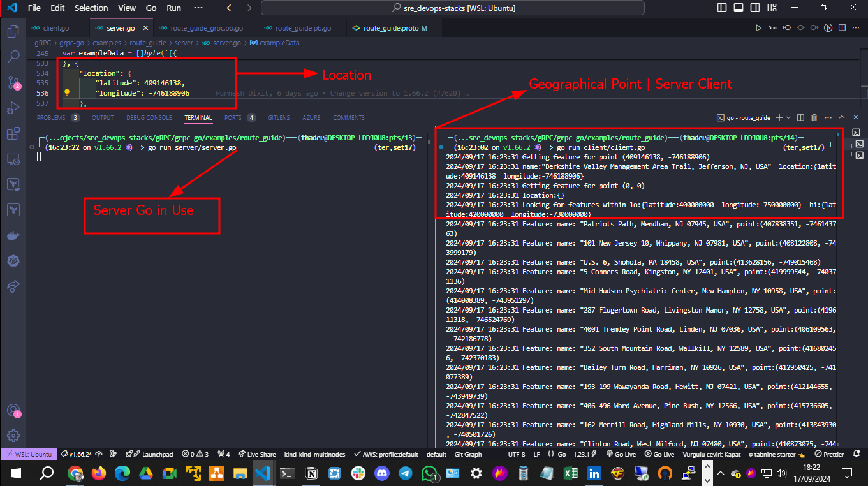Maximize panel size with chevron up

click(842, 117)
